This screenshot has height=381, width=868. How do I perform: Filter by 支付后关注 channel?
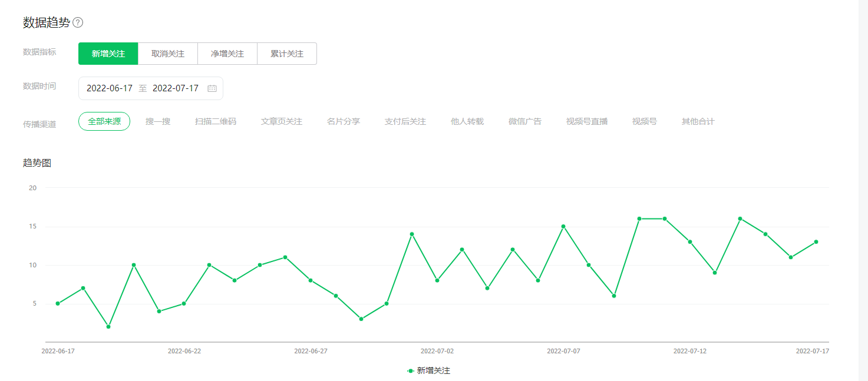(405, 122)
